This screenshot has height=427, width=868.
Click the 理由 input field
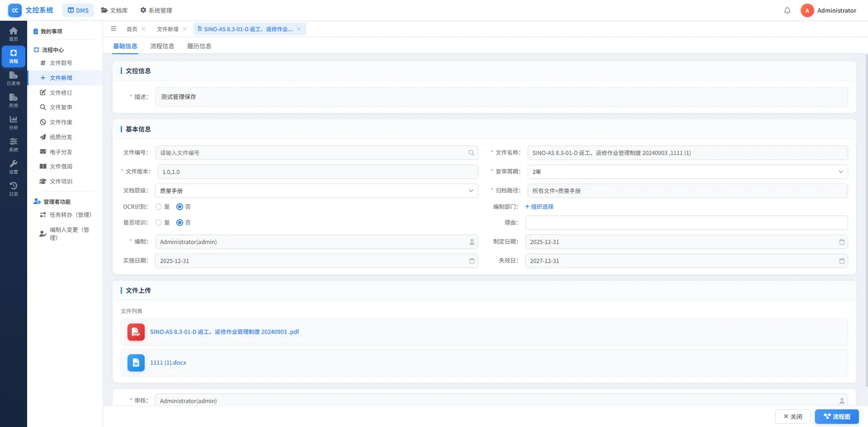[686, 223]
